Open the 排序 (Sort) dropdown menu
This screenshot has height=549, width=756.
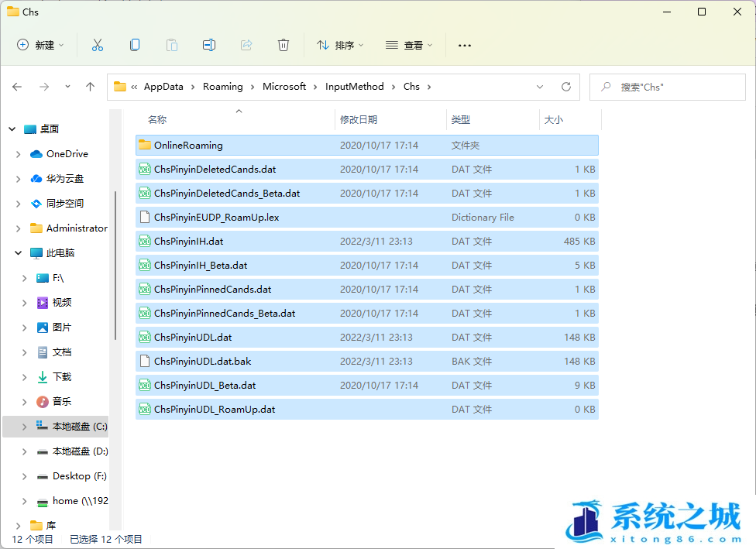point(340,45)
